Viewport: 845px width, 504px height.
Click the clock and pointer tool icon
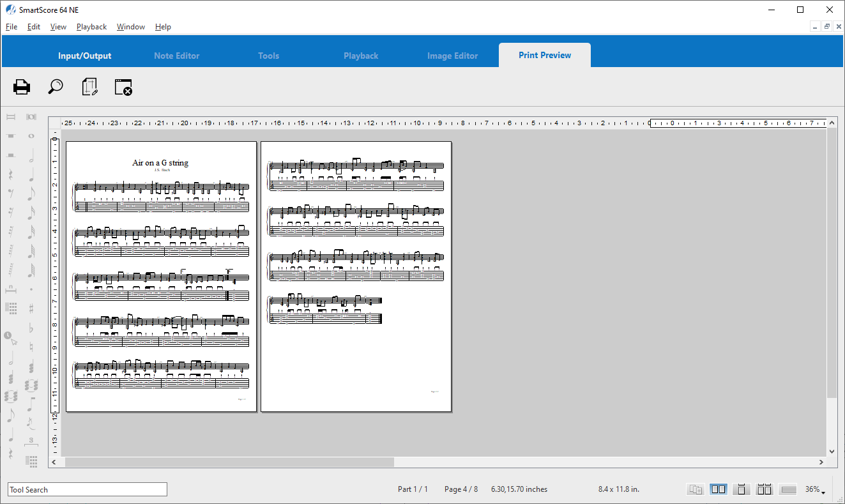11,337
